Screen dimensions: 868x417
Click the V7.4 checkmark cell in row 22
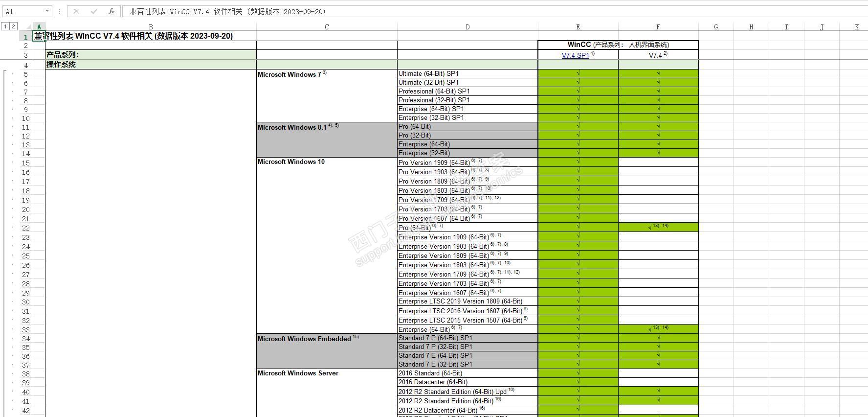[658, 227]
